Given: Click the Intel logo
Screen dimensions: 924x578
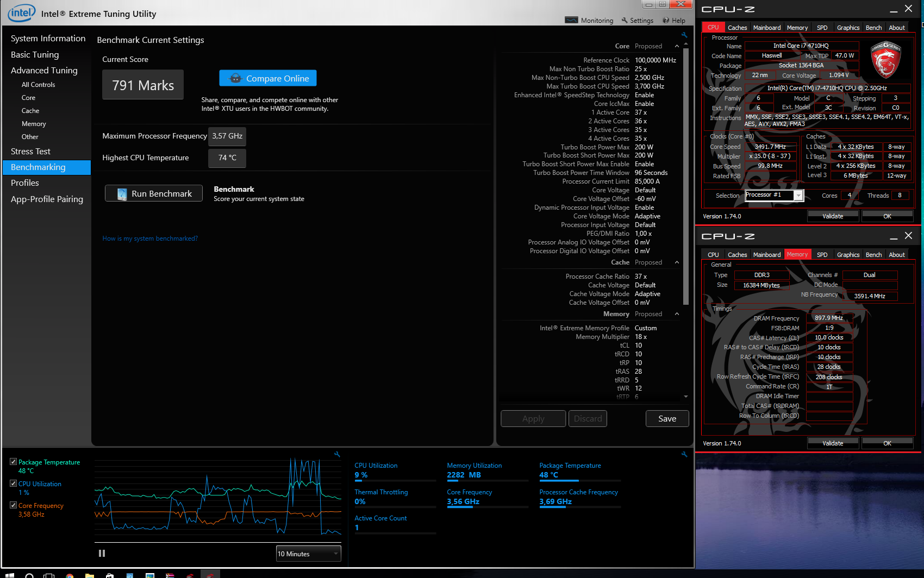Looking at the screenshot, I should [x=21, y=13].
